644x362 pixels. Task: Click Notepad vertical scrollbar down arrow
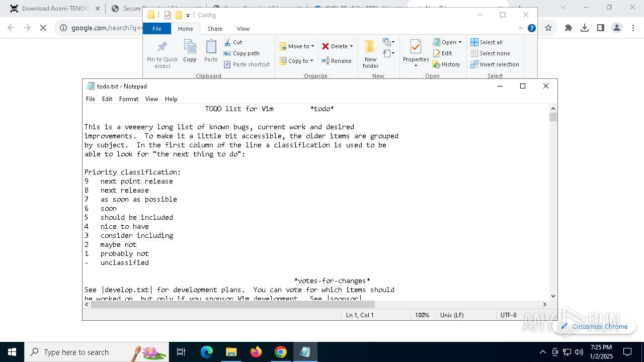[553, 296]
